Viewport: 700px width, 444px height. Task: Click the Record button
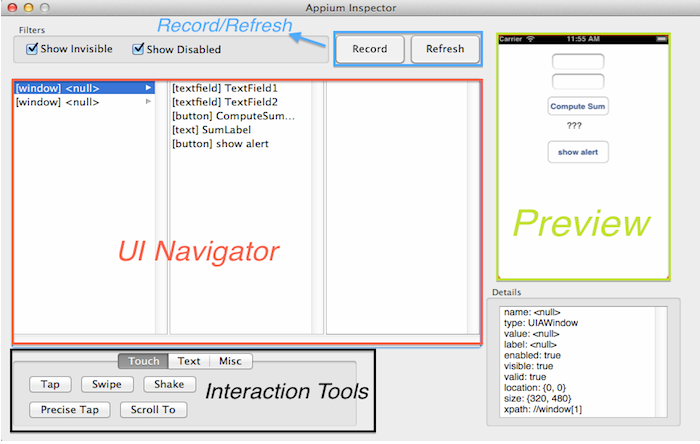pyautogui.click(x=369, y=49)
